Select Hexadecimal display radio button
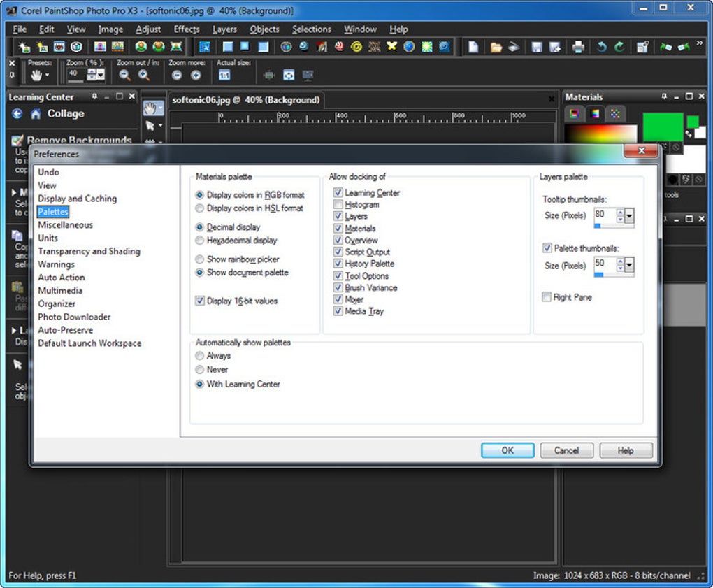The width and height of the screenshot is (713, 588). point(200,241)
